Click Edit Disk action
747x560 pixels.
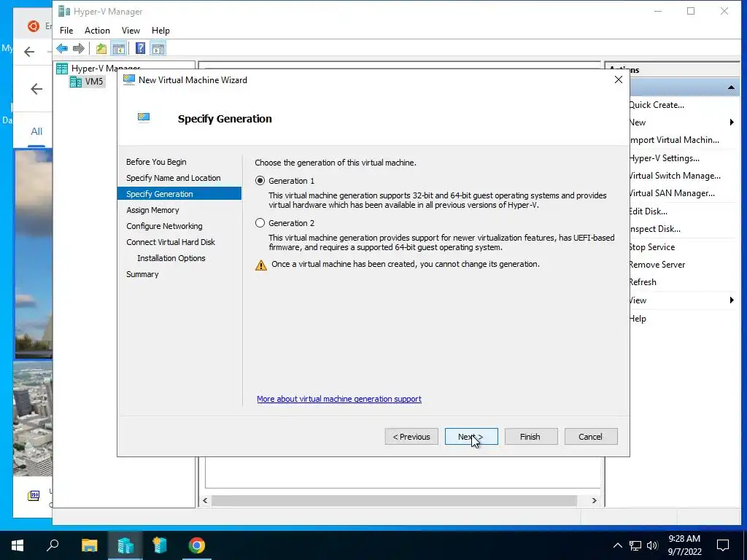[648, 211]
